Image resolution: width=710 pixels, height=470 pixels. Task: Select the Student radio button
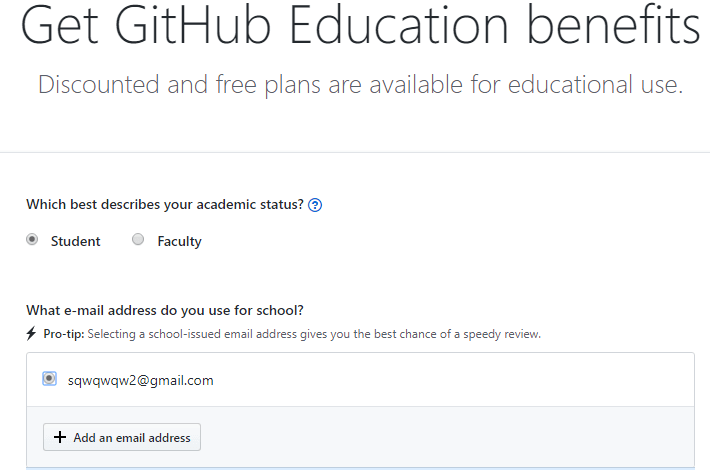(32, 239)
